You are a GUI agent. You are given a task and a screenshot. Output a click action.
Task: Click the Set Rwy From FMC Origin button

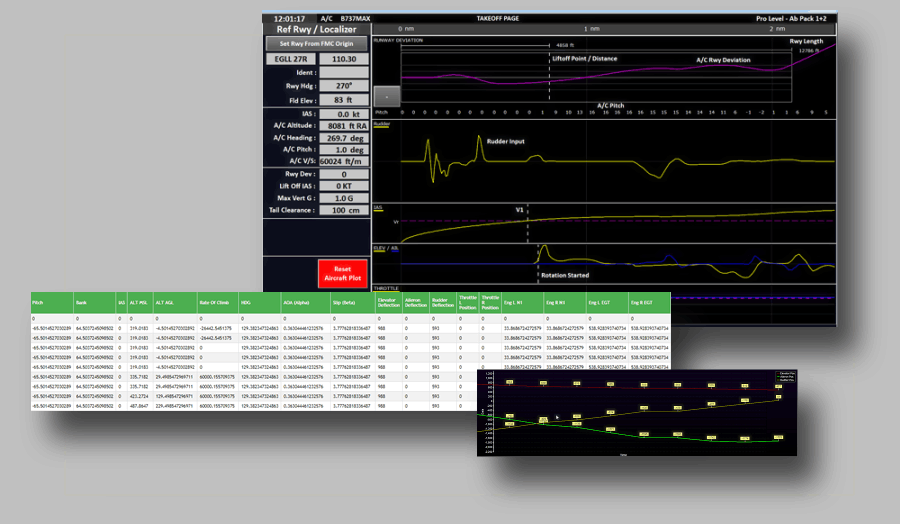tap(316, 43)
